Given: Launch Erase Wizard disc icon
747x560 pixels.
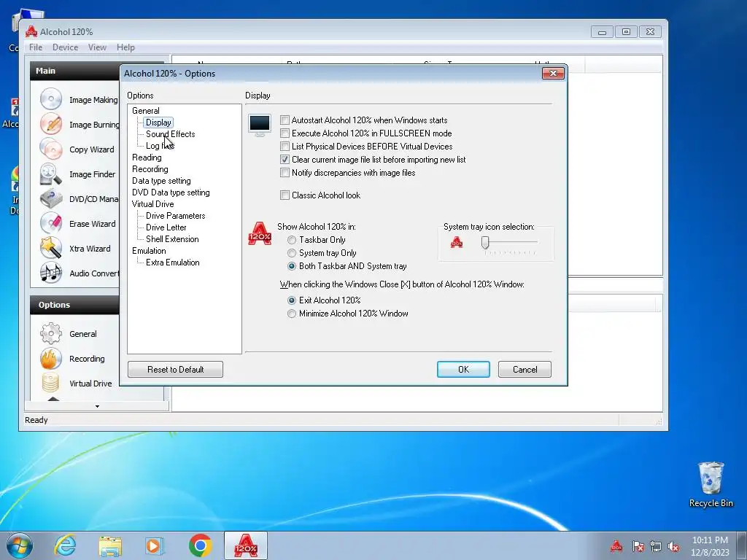Looking at the screenshot, I should 51,224.
